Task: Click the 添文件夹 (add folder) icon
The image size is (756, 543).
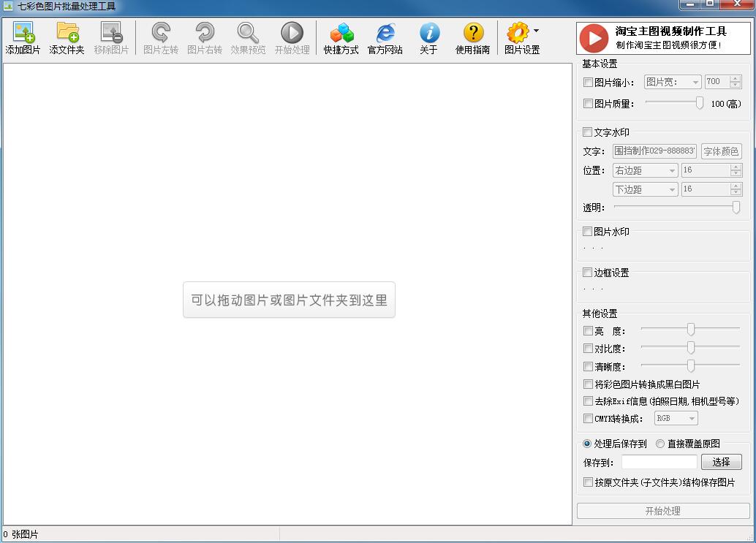Action: tap(67, 33)
